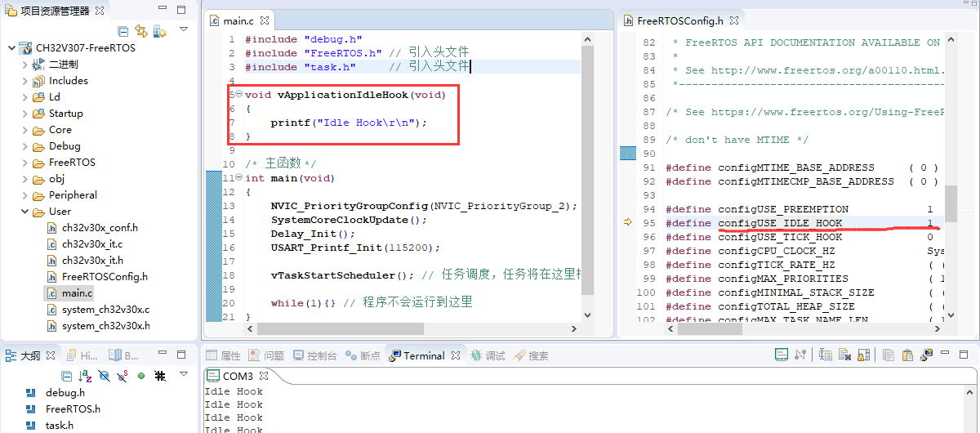The width and height of the screenshot is (980, 433).
Task: Toggle link with editor arrows icon
Action: tap(141, 31)
